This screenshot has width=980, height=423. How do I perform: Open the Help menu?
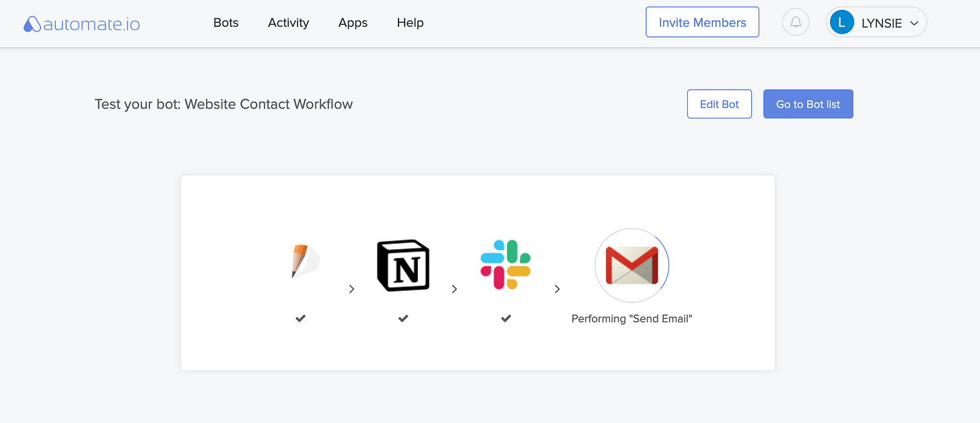[410, 22]
